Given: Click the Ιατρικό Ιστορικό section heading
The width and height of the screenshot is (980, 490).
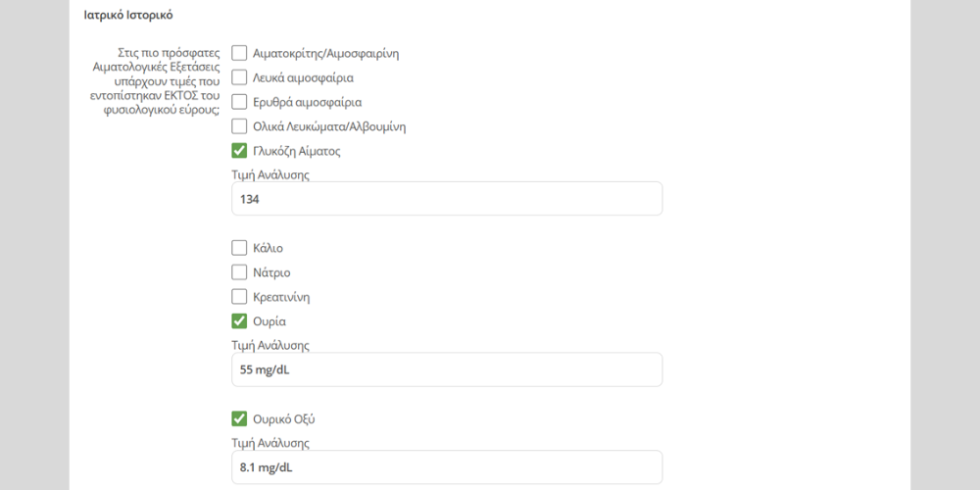Looking at the screenshot, I should 128,16.
